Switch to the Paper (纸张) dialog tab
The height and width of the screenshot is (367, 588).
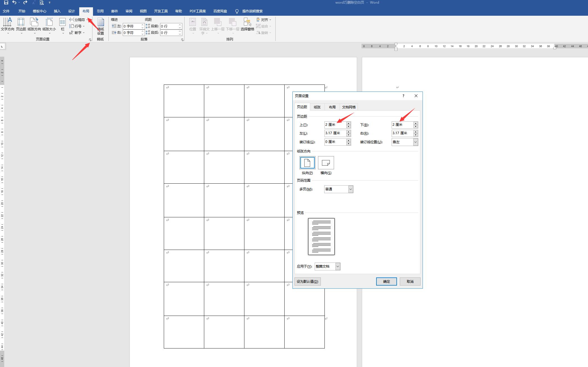point(317,107)
